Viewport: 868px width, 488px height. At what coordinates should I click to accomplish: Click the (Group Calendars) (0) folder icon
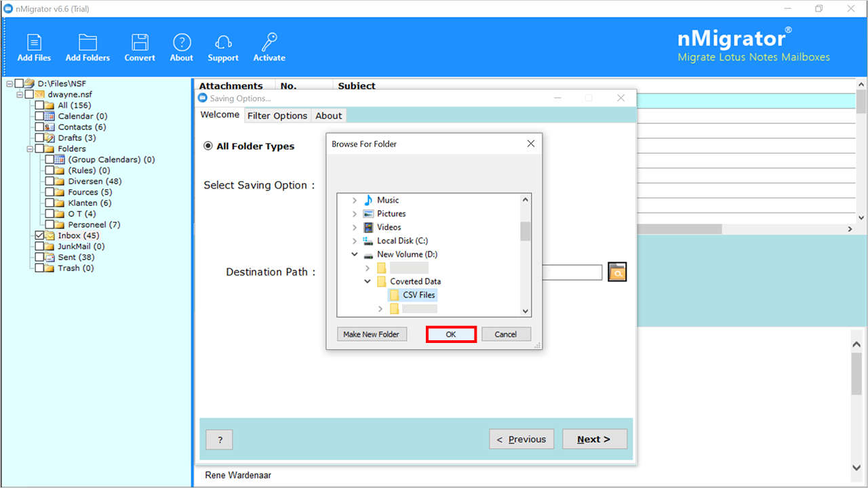click(x=60, y=159)
